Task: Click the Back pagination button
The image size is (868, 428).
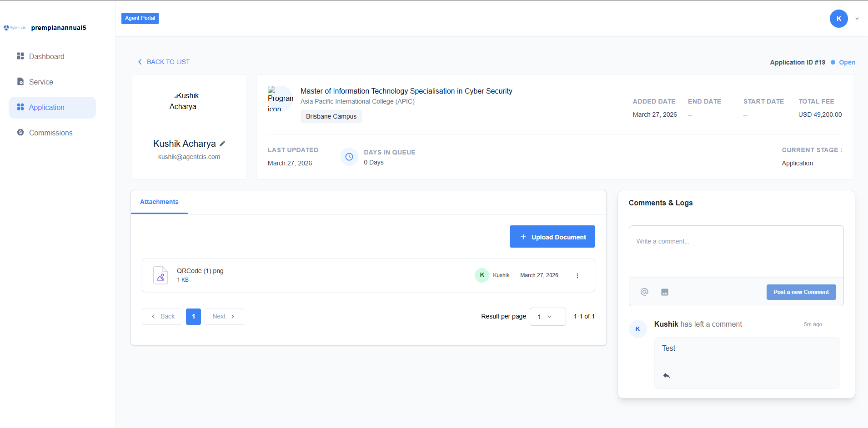Action: (x=162, y=317)
